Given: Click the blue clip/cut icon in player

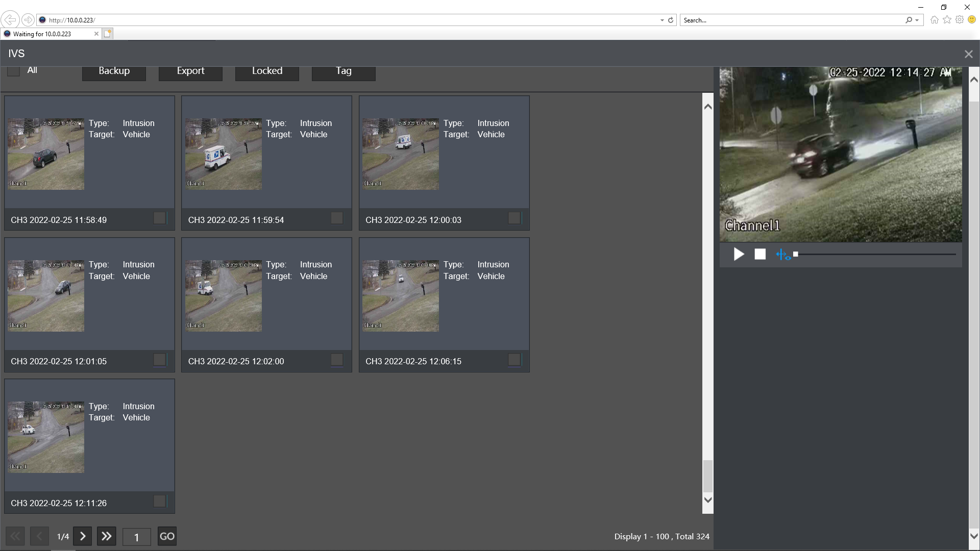Looking at the screenshot, I should click(783, 254).
